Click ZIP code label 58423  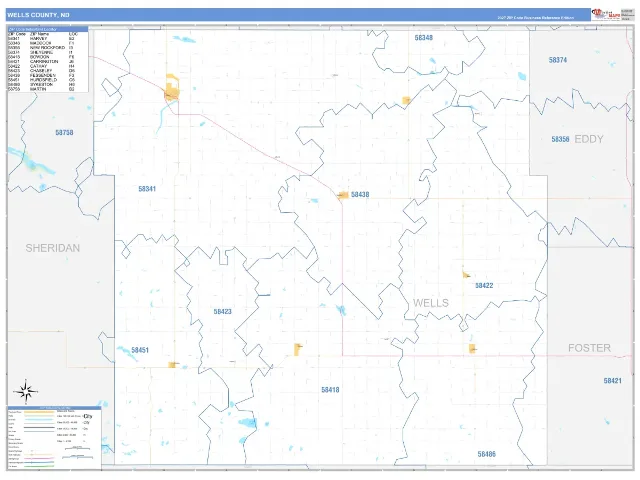coord(222,312)
